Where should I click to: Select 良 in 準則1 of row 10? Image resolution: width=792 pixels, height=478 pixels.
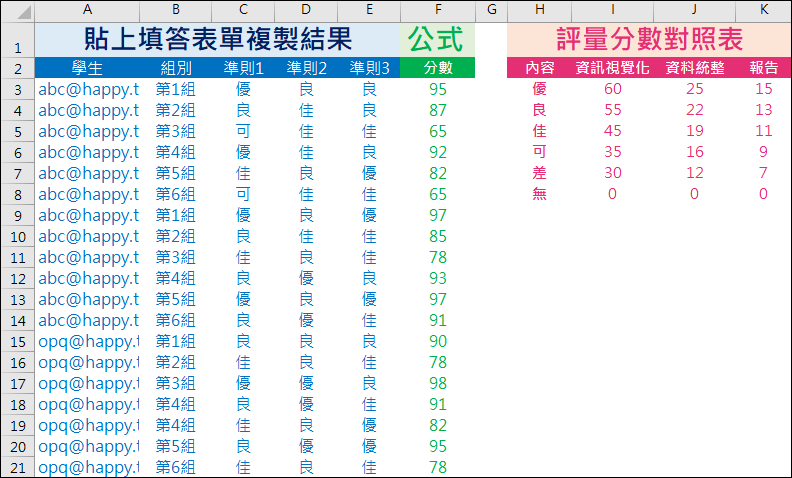243,236
